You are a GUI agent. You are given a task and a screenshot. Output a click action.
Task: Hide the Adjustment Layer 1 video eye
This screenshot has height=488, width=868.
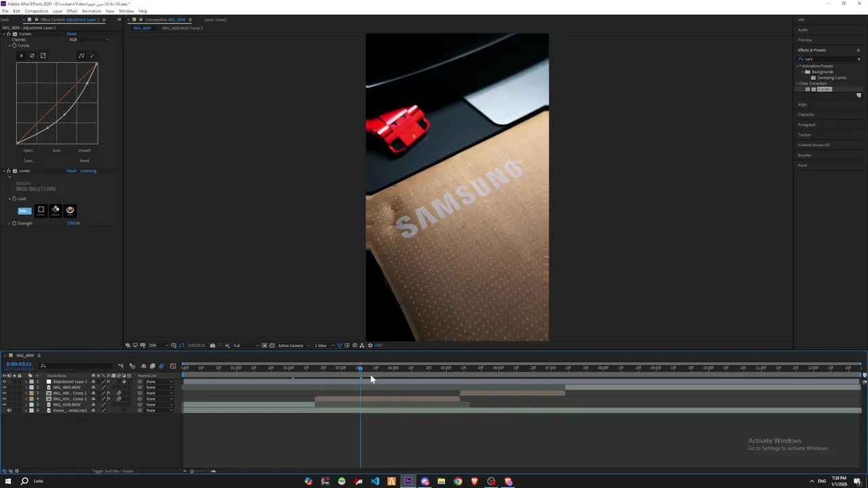4,382
